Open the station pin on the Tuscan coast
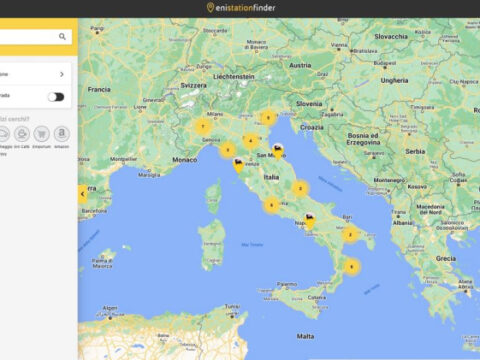 [x=238, y=166]
